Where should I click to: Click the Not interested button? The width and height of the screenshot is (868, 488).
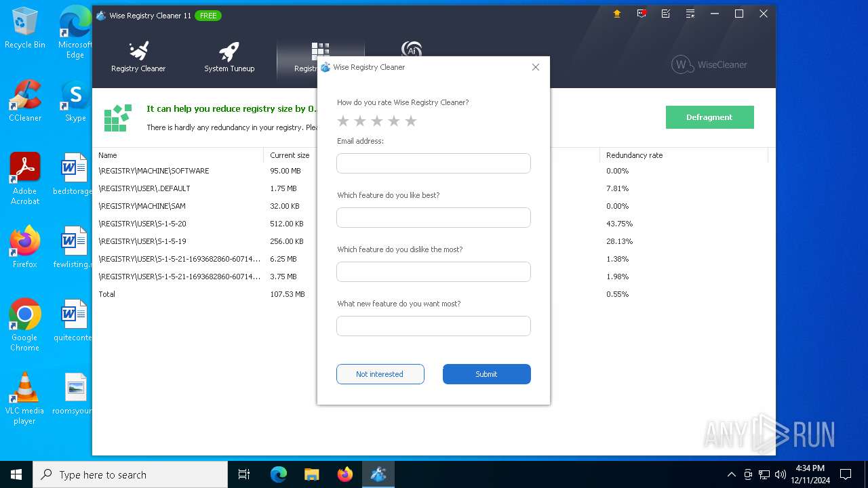[380, 374]
